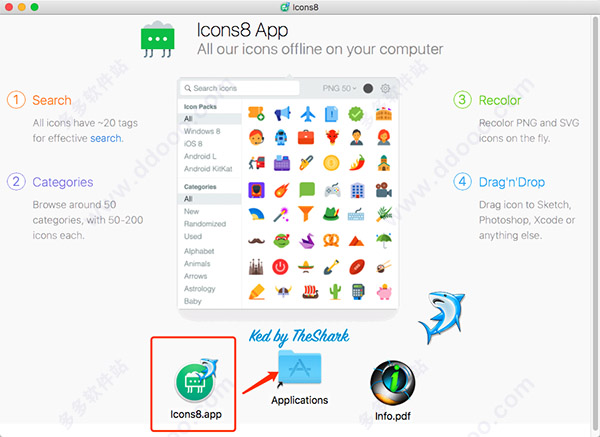This screenshot has width=600, height=437.
Task: Click the Search icons field
Action: coord(240,88)
